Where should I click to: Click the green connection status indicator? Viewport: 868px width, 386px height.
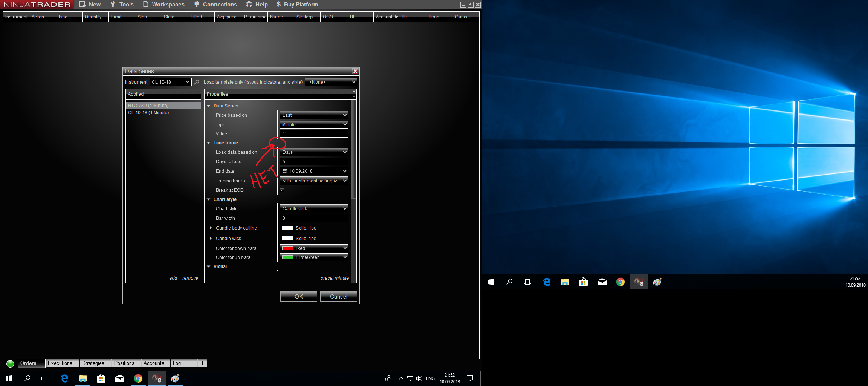tap(10, 363)
